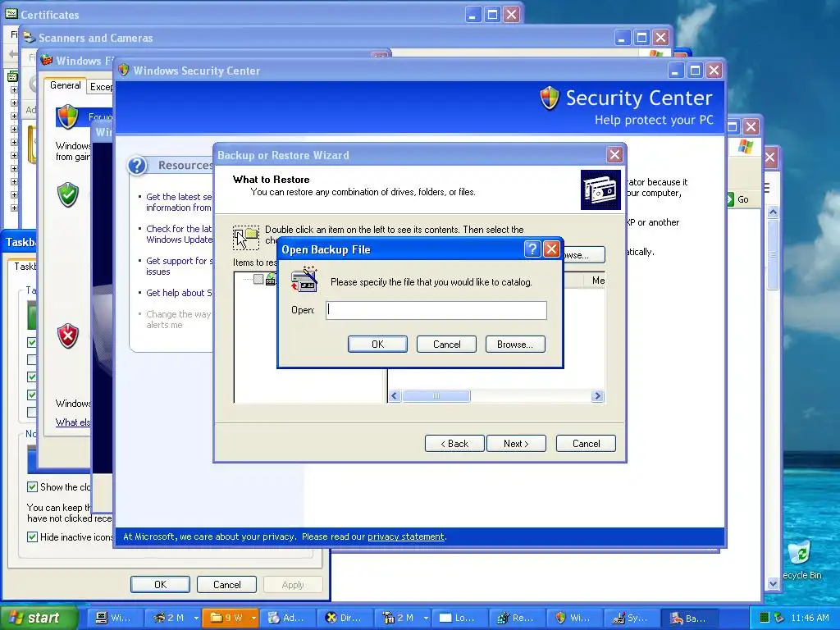Switch to the Dir... taskbar button
Image resolution: width=840 pixels, height=630 pixels.
click(345, 618)
